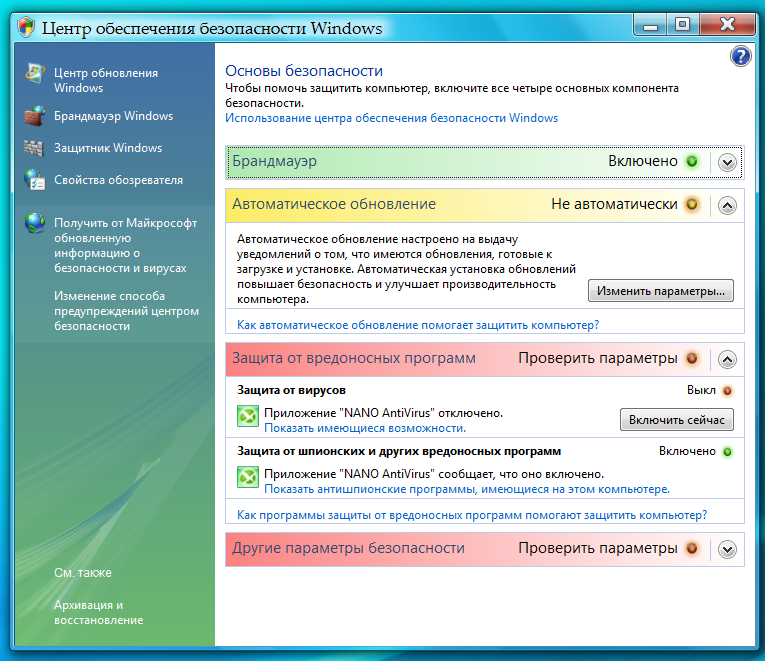Click the globe icon for Microsoft security info

[35, 223]
